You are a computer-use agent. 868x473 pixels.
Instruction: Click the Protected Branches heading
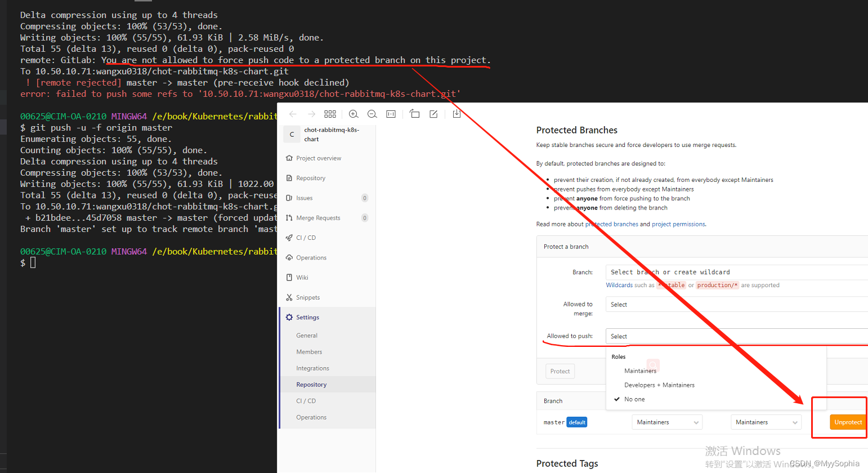tap(577, 130)
